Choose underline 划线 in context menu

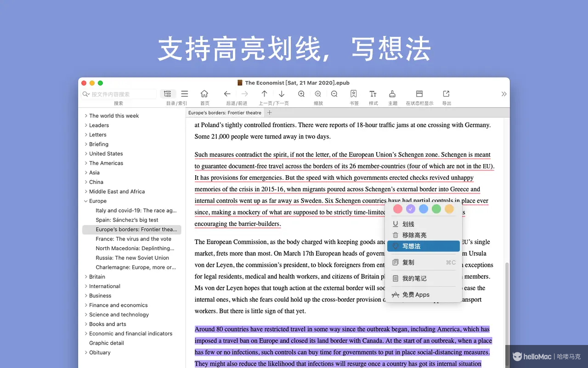424,224
